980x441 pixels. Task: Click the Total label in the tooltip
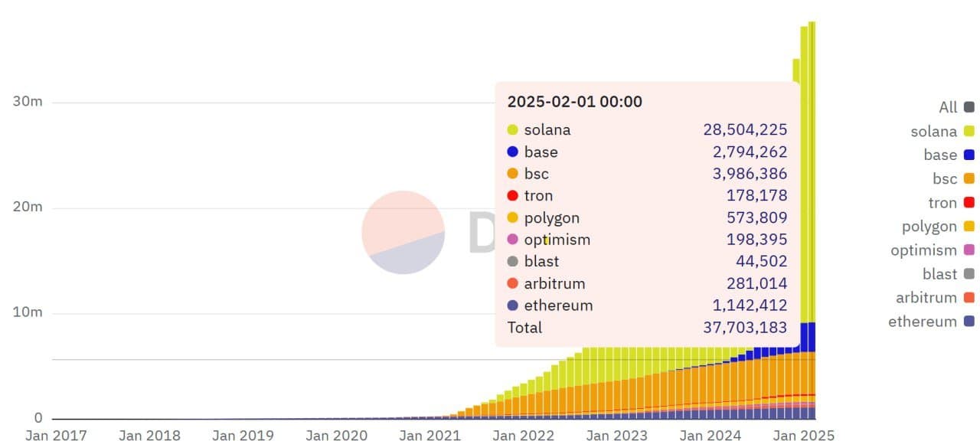524,328
